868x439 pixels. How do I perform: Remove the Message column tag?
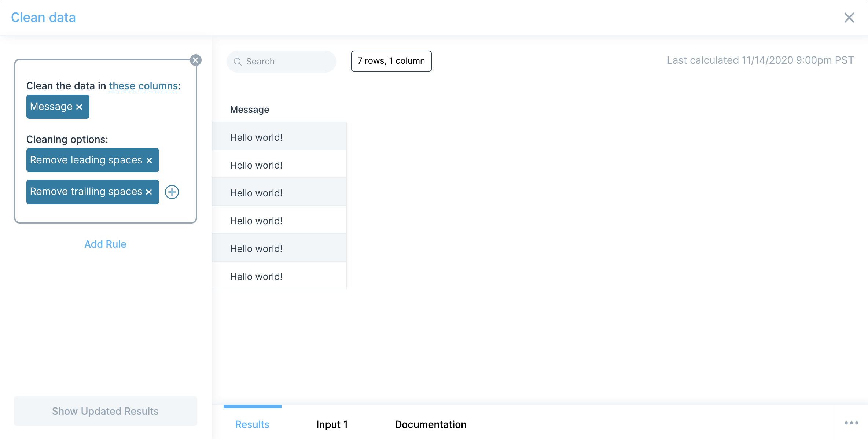coord(79,107)
